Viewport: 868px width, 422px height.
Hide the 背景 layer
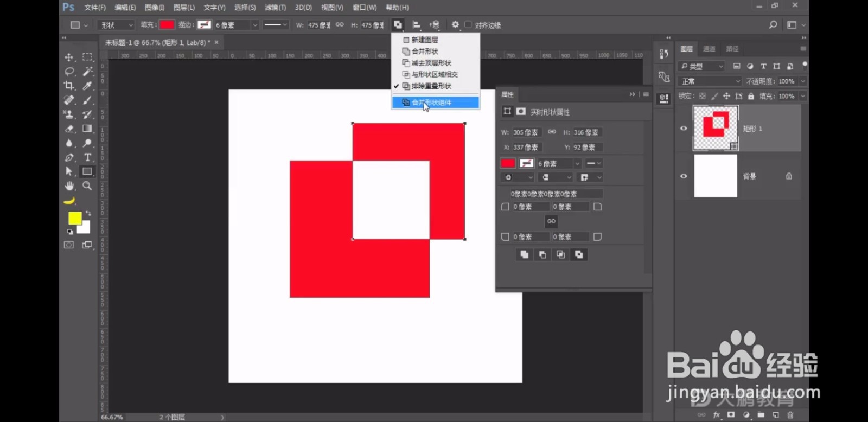684,176
